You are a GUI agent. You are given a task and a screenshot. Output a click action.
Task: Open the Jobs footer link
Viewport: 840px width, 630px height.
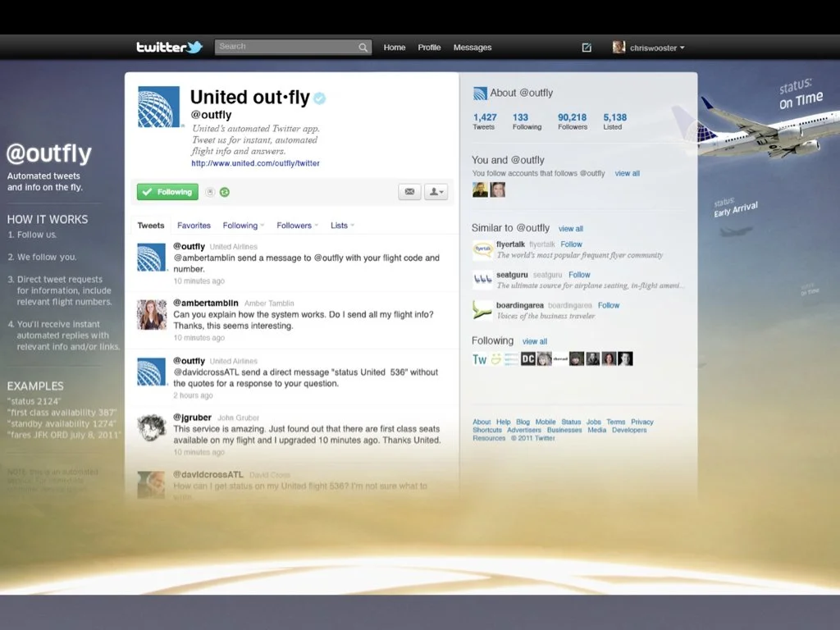594,422
